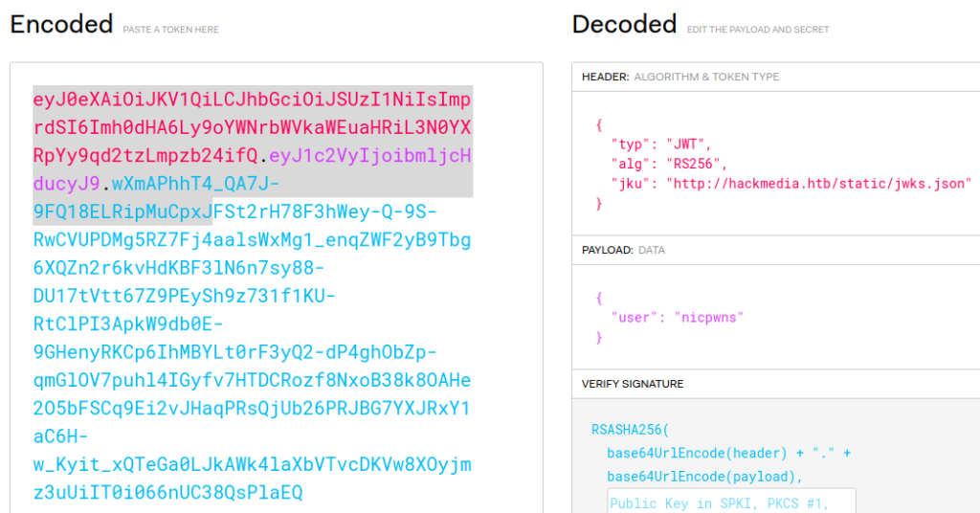Click the token line aC6H-
980x513 pixels.
click(60, 436)
